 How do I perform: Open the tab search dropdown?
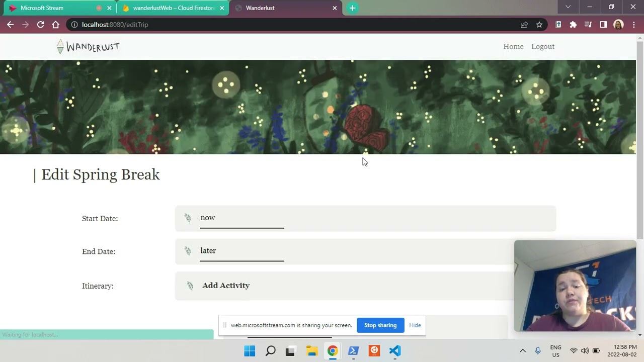568,7
